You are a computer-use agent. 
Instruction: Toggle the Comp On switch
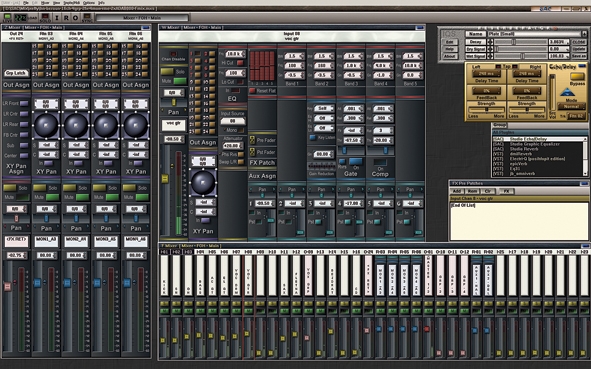pos(380,162)
